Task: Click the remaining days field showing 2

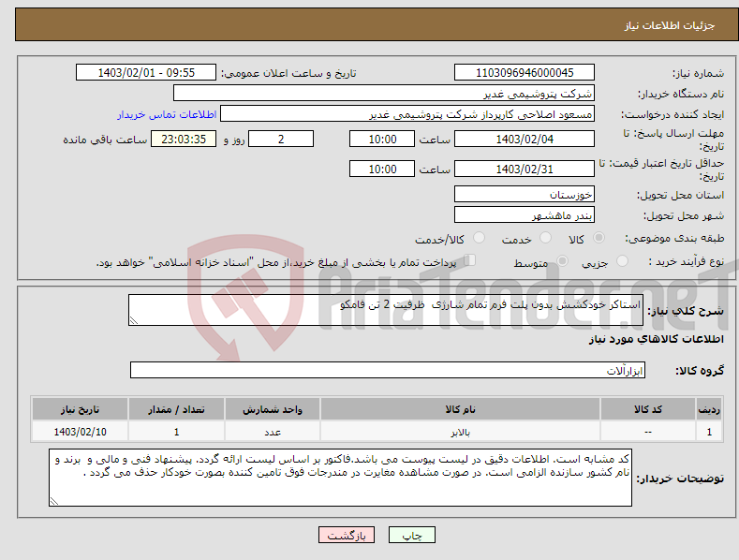Action: (x=281, y=139)
